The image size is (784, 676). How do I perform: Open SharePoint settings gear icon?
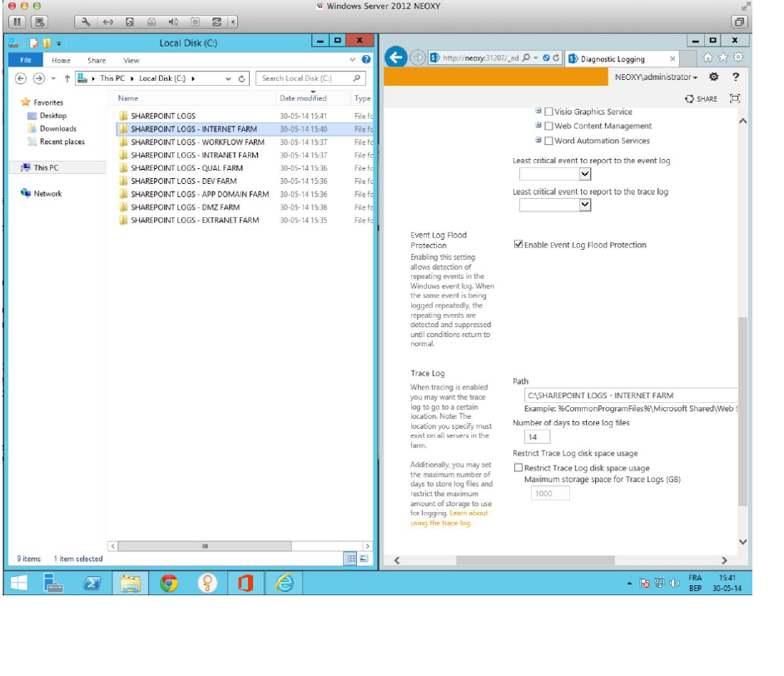point(714,77)
